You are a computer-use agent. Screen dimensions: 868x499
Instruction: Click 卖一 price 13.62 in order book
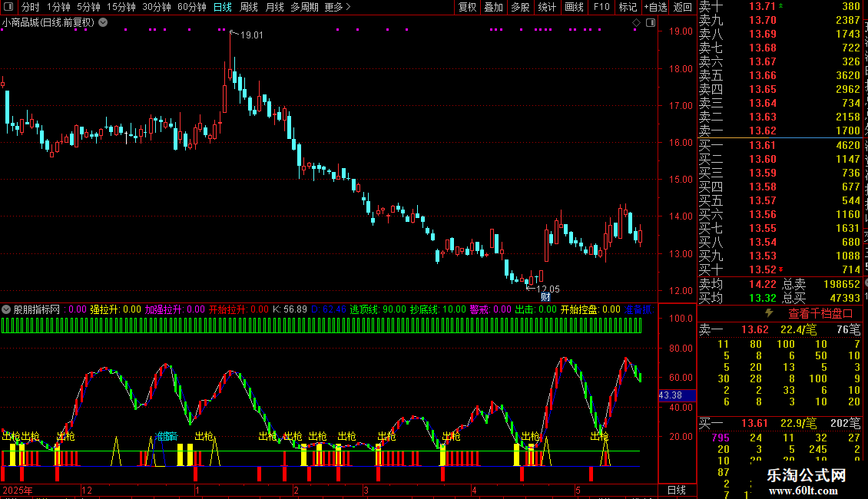tap(762, 131)
